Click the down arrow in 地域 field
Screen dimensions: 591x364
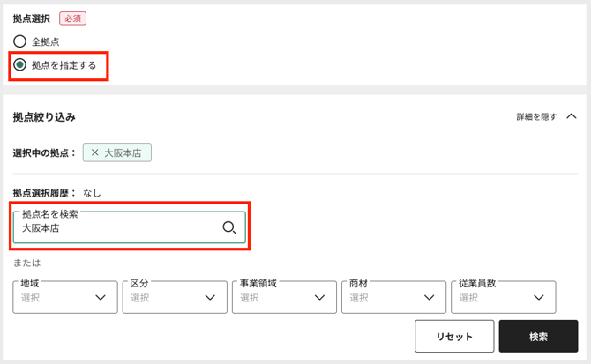(x=100, y=298)
